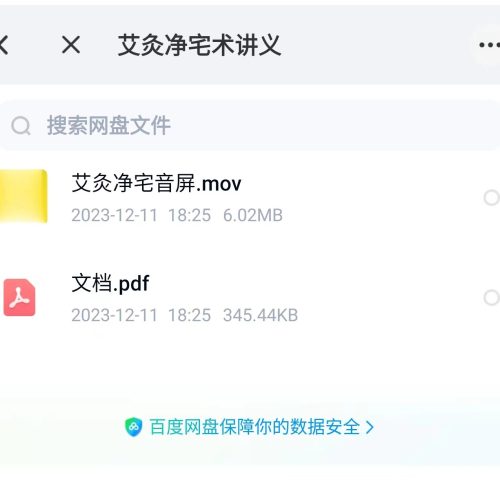Close the page with the X icon
Viewport: 500px width, 500px height.
point(71,45)
